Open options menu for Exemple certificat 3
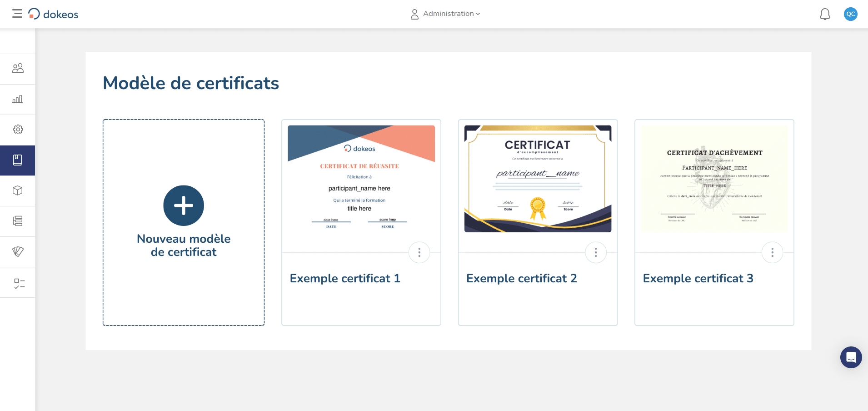868x411 pixels. pos(772,252)
